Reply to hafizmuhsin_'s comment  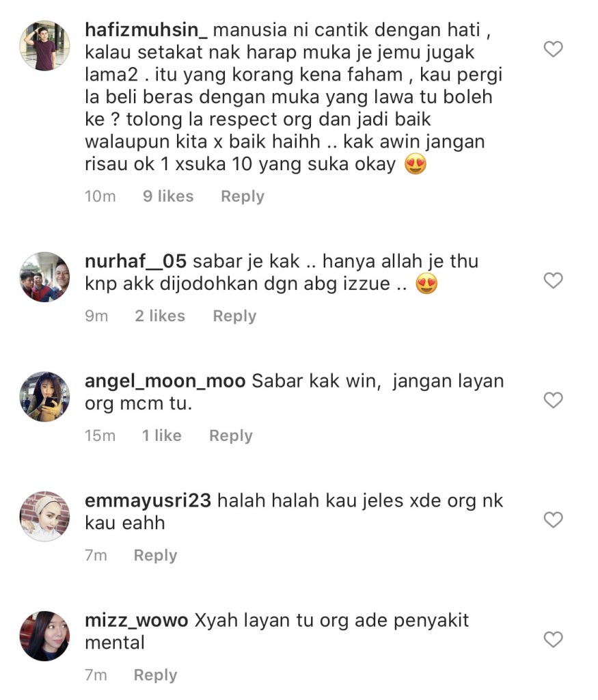tap(243, 196)
